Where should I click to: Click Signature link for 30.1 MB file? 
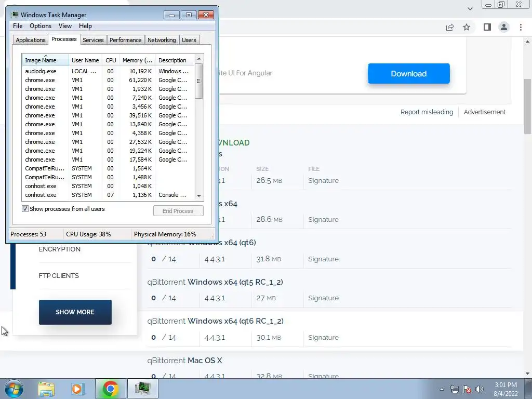[323, 337]
